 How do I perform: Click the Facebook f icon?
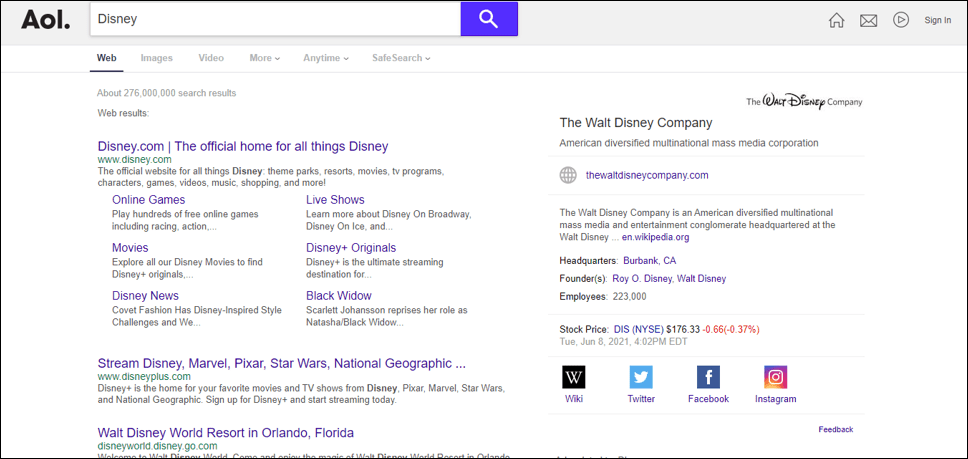click(x=708, y=377)
